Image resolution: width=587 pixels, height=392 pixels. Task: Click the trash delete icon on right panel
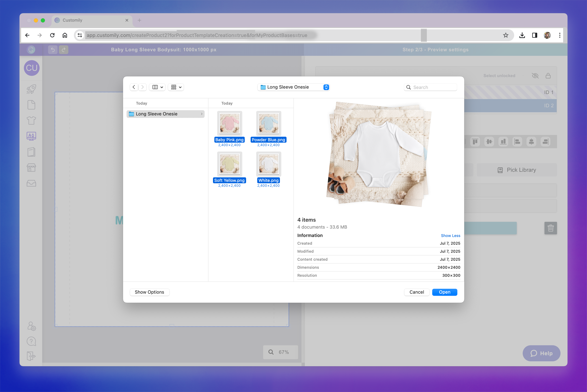tap(551, 228)
